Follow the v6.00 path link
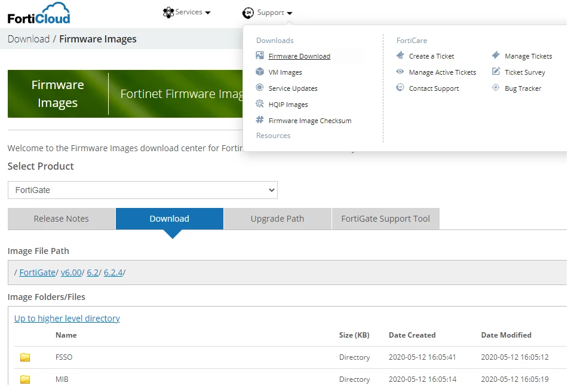This screenshot has width=571, height=392. 71,272
